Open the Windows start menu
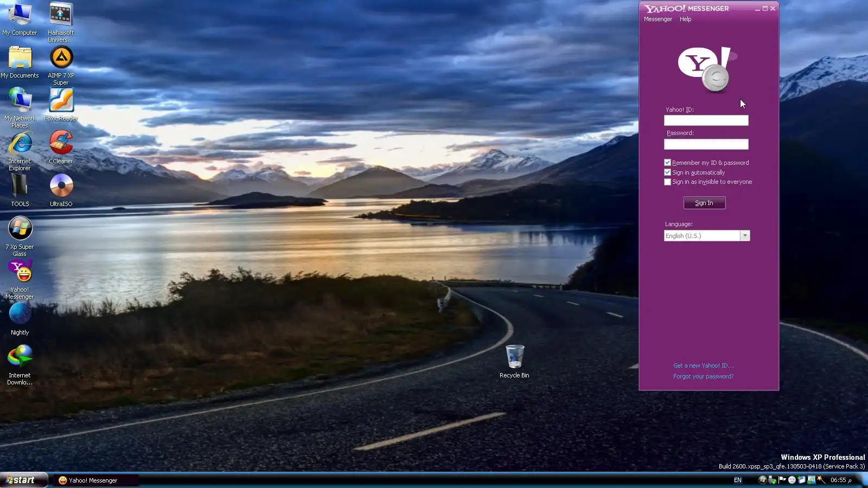 (x=24, y=480)
